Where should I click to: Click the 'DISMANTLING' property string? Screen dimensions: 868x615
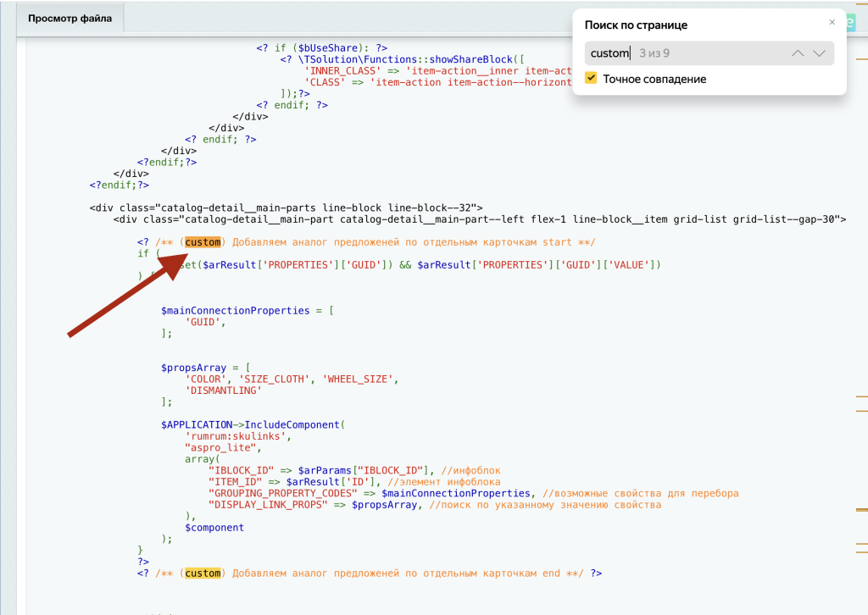point(224,391)
